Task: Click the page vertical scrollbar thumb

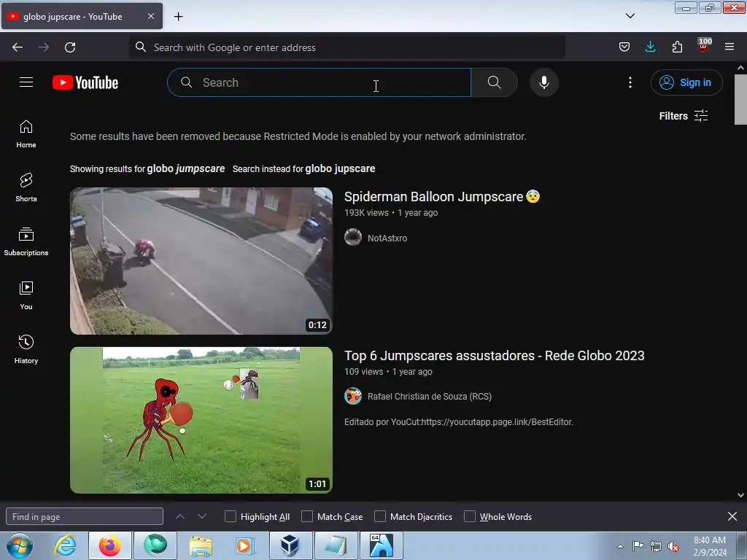Action: (x=740, y=99)
